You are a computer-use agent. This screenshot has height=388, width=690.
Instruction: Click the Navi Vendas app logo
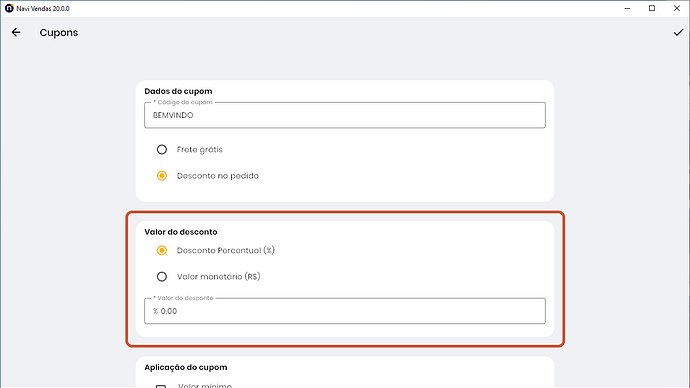click(x=9, y=8)
